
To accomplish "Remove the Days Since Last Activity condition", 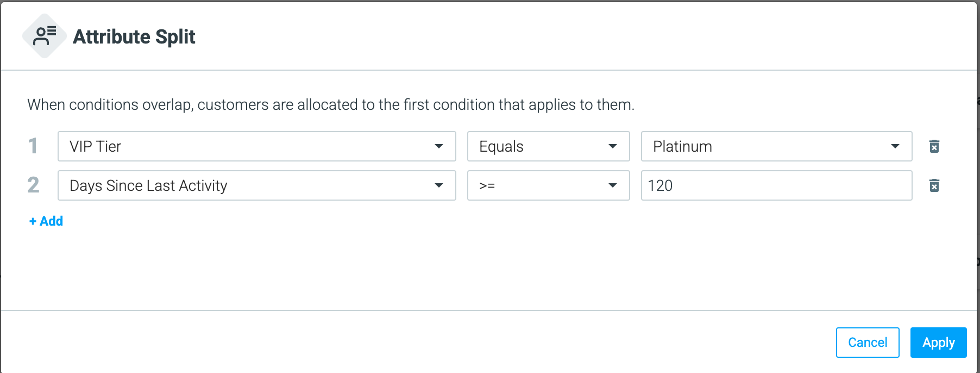I will (x=934, y=185).
